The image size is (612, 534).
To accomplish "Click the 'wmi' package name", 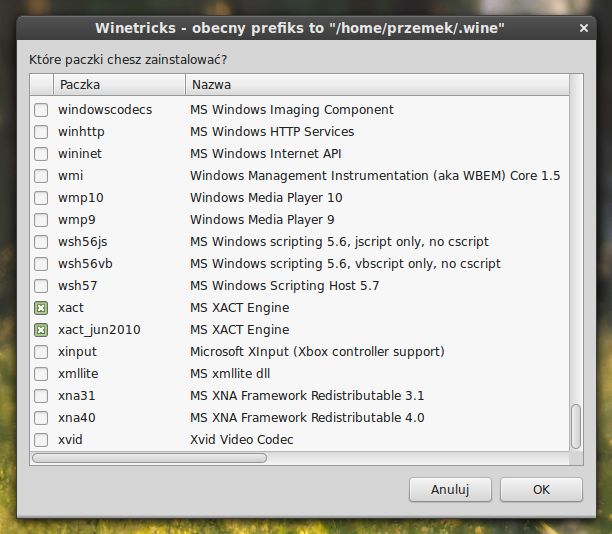I will [71, 176].
